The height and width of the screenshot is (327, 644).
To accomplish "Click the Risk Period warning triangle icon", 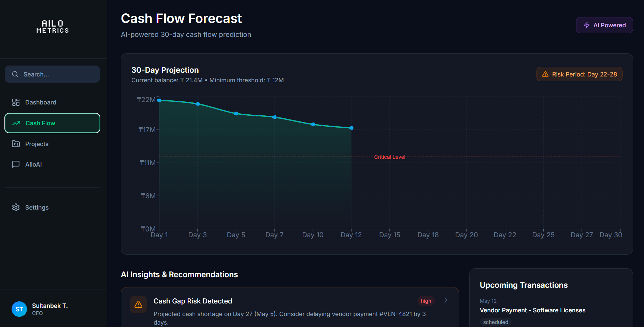I will point(545,74).
